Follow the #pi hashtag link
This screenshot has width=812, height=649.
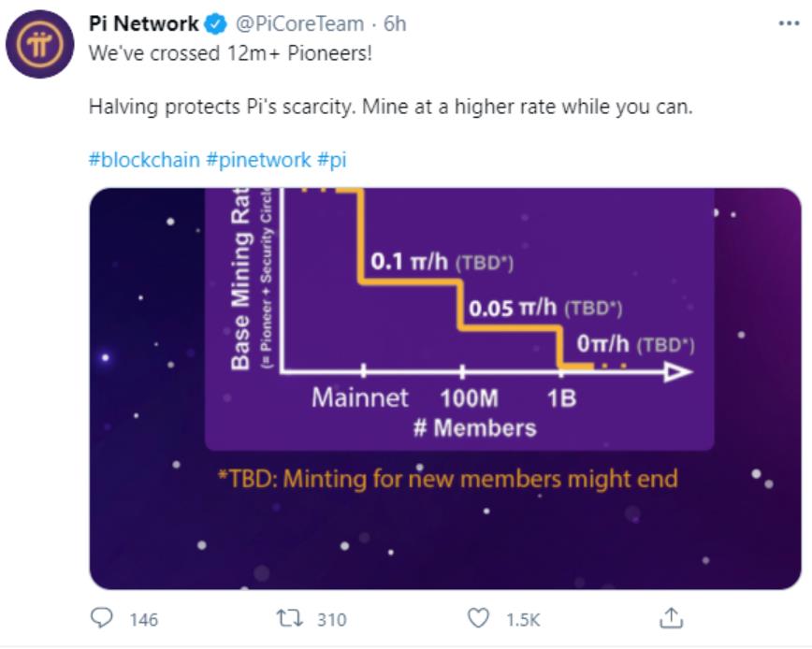click(332, 159)
